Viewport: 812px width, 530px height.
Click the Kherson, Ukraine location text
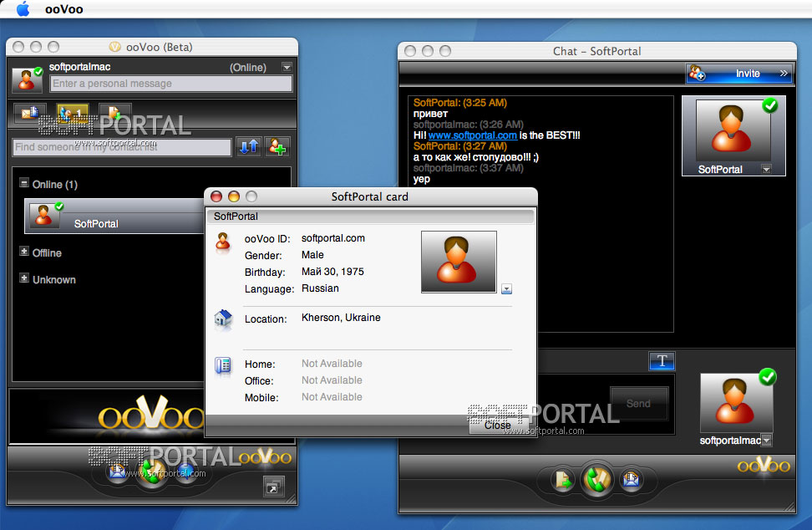click(341, 318)
